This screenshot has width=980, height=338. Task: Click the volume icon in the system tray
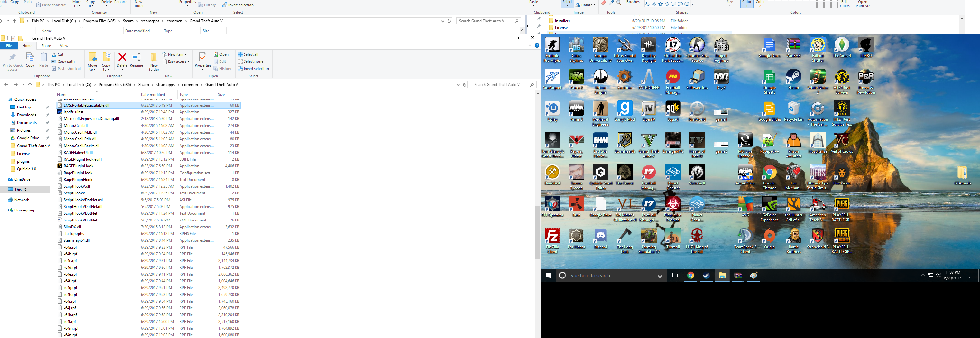point(938,275)
